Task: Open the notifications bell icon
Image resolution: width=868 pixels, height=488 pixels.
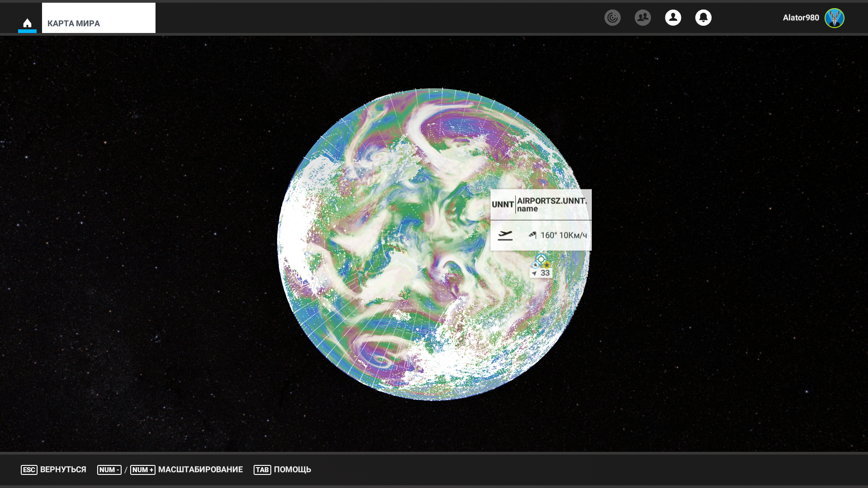Action: [703, 18]
